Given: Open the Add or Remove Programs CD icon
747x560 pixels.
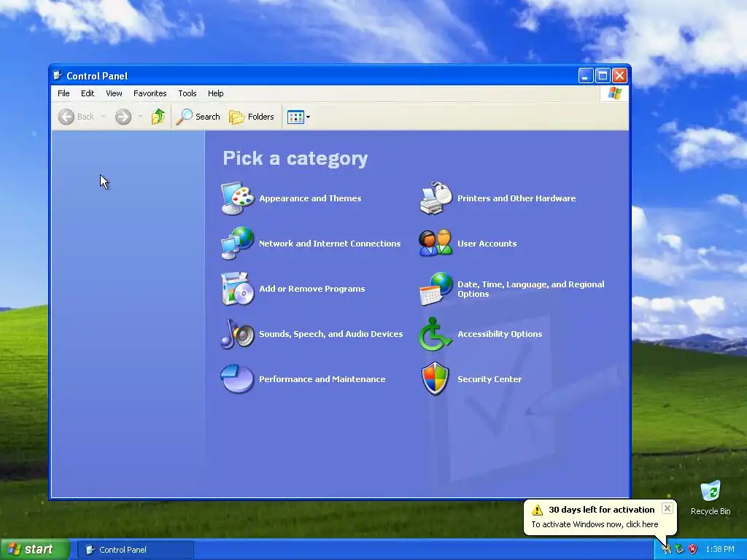Looking at the screenshot, I should point(237,289).
